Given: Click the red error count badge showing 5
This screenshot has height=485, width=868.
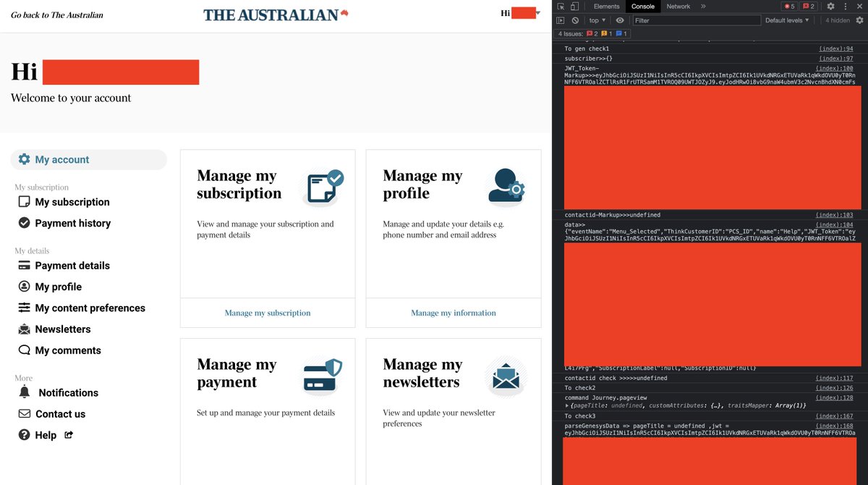Looking at the screenshot, I should point(789,7).
